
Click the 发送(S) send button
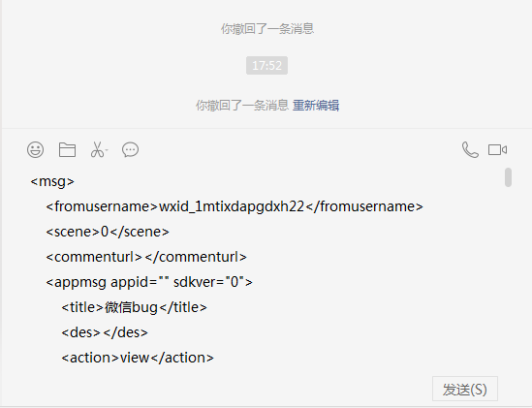[465, 389]
